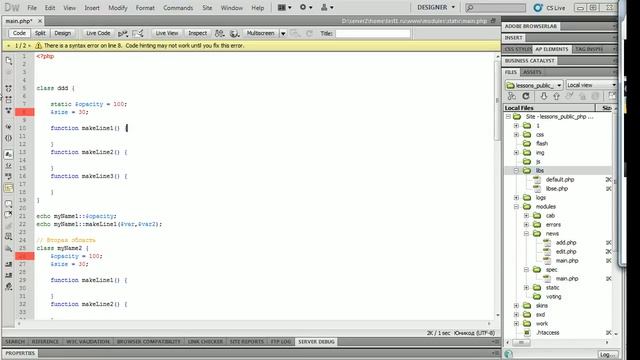Click Expand All icon in coding toolbar

pyautogui.click(x=9, y=110)
